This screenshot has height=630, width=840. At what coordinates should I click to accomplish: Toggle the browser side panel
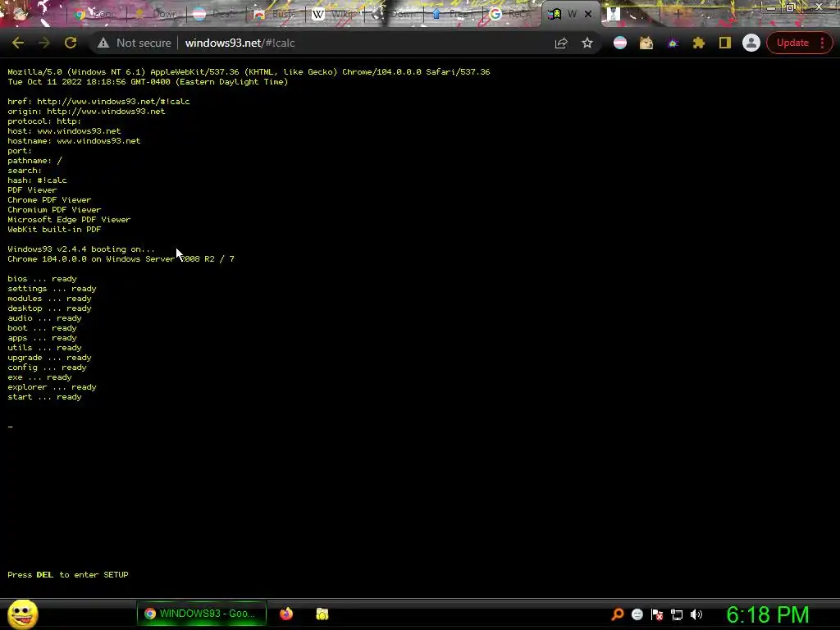pos(725,43)
